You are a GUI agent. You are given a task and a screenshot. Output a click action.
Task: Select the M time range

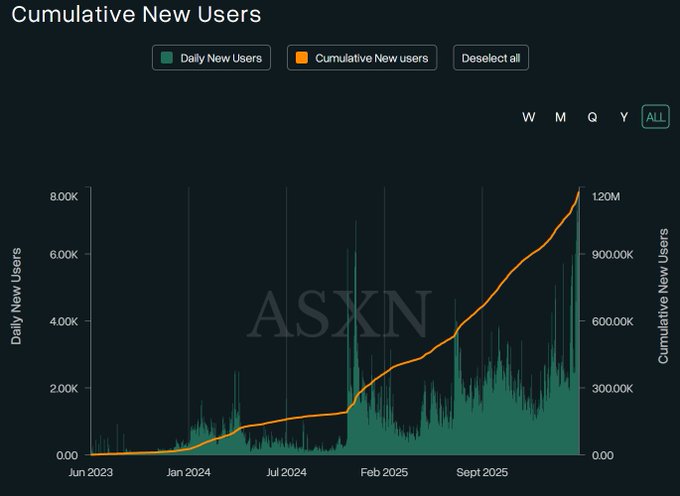[560, 117]
